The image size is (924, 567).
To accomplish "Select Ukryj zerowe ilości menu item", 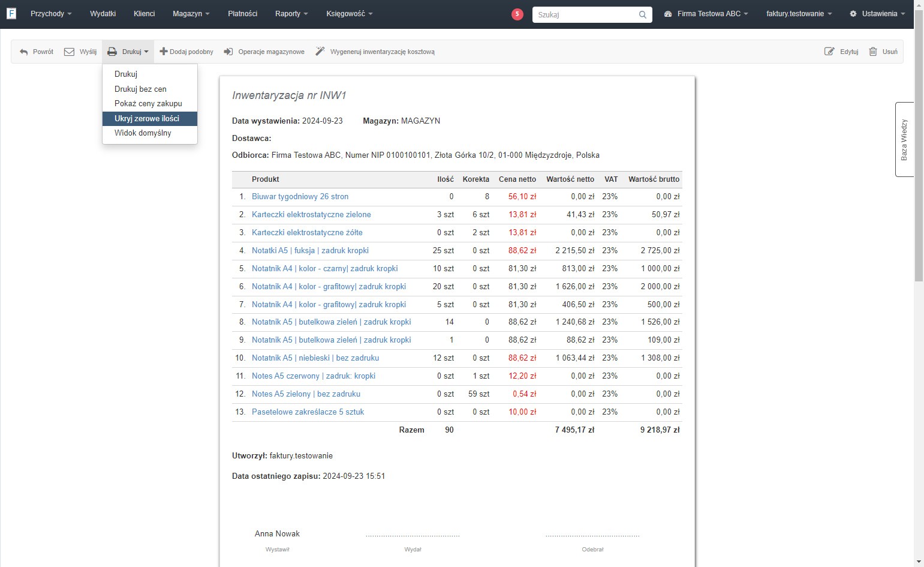I will pyautogui.click(x=150, y=118).
